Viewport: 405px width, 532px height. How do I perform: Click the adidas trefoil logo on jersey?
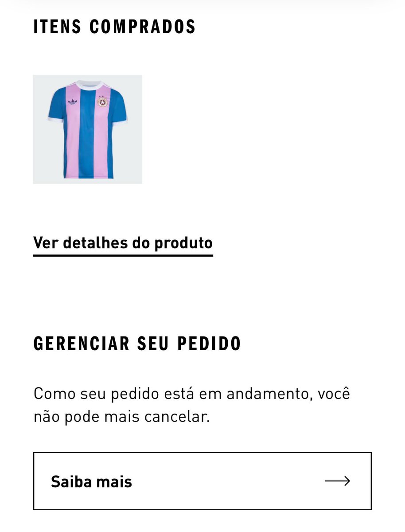click(x=73, y=102)
